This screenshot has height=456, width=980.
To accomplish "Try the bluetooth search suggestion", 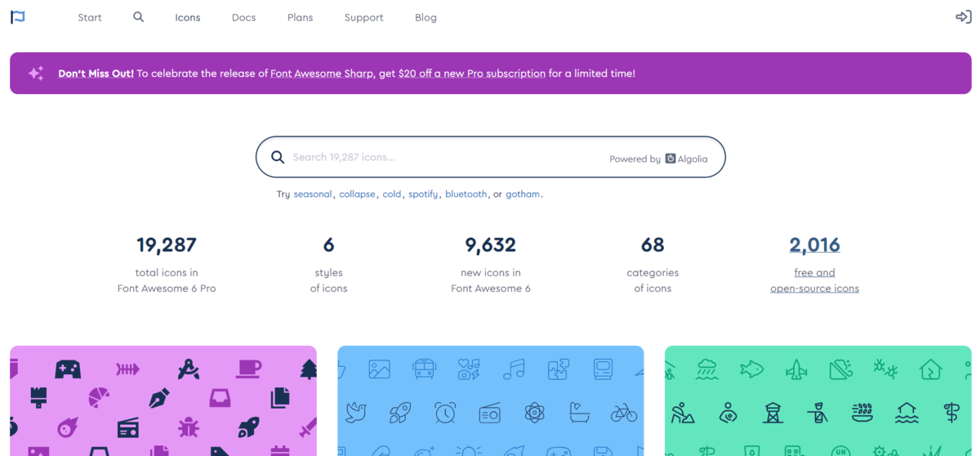I will coord(466,194).
